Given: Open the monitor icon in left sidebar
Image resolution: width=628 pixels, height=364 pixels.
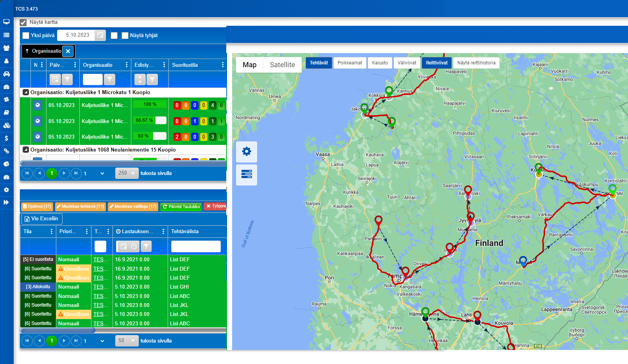Looking at the screenshot, I should point(6,22).
